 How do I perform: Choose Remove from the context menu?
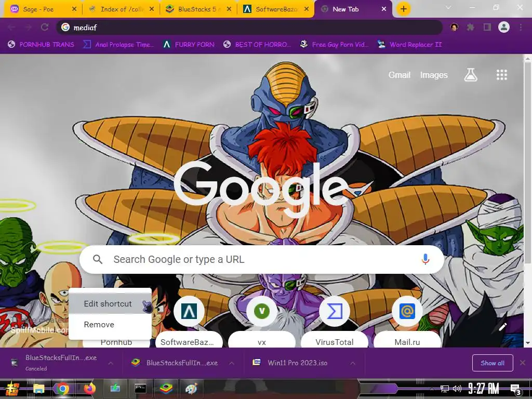[110, 325]
